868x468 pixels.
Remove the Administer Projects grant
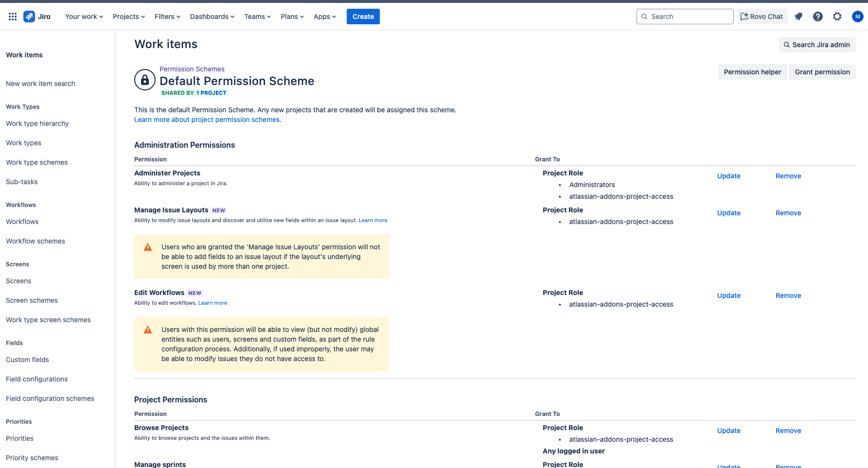point(788,176)
